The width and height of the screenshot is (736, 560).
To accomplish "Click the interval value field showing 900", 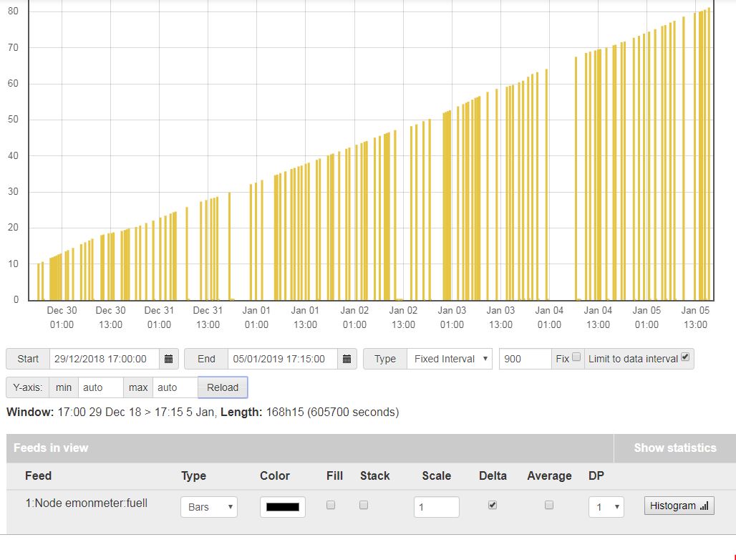I will click(x=525, y=359).
